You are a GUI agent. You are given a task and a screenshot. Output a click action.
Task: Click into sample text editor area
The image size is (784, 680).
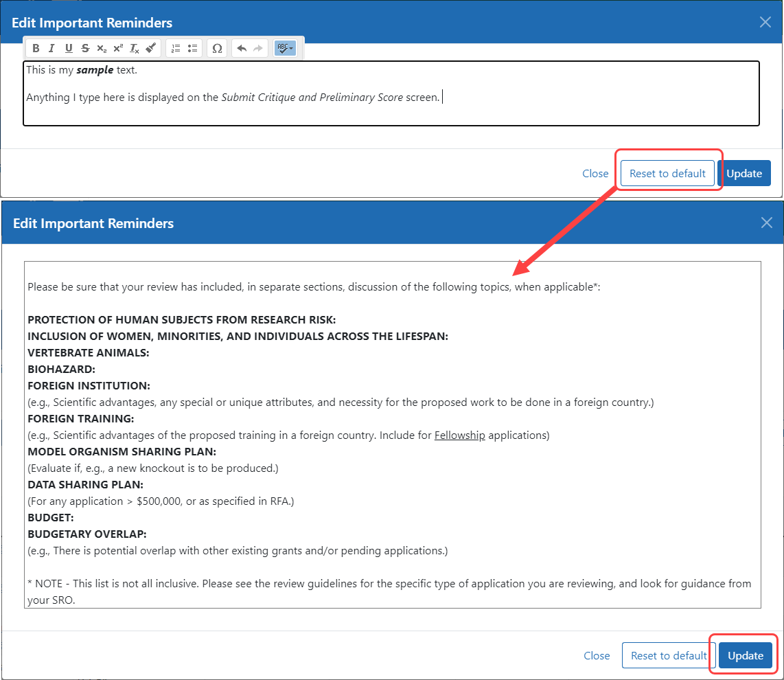coord(391,93)
